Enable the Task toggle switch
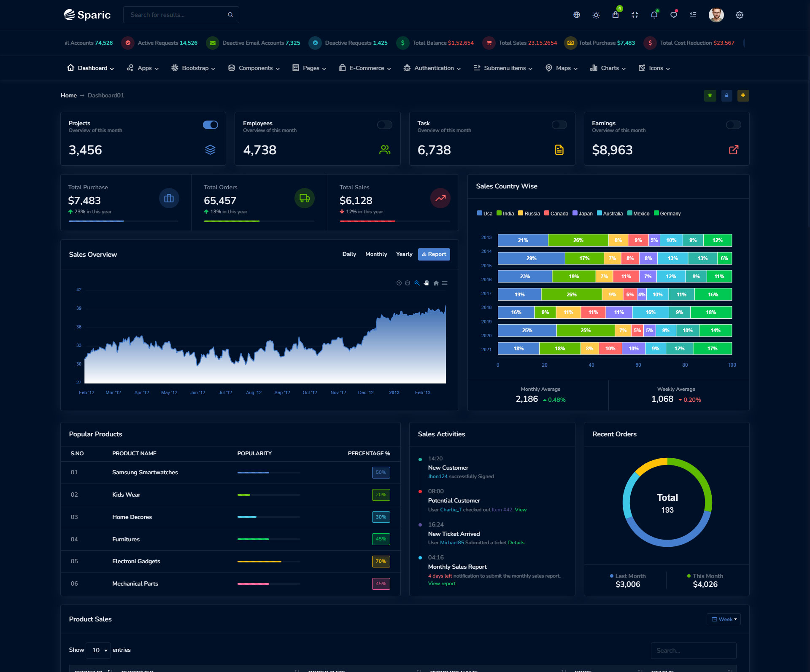Image resolution: width=810 pixels, height=672 pixels. pos(559,125)
